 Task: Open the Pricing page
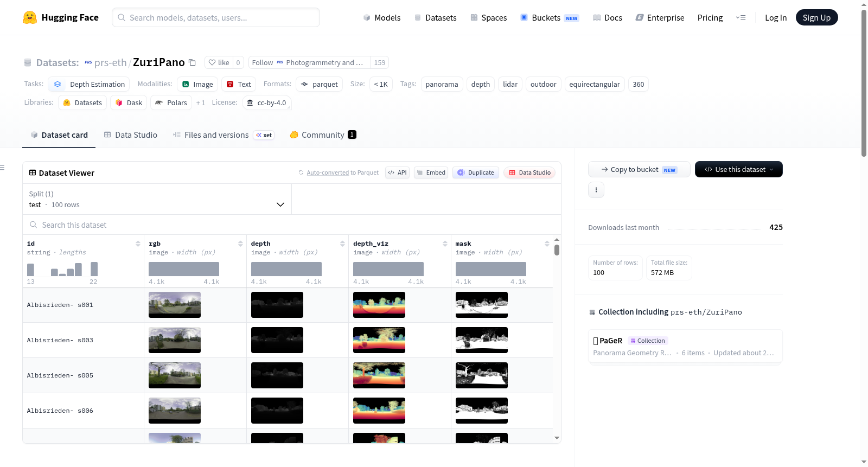click(710, 17)
